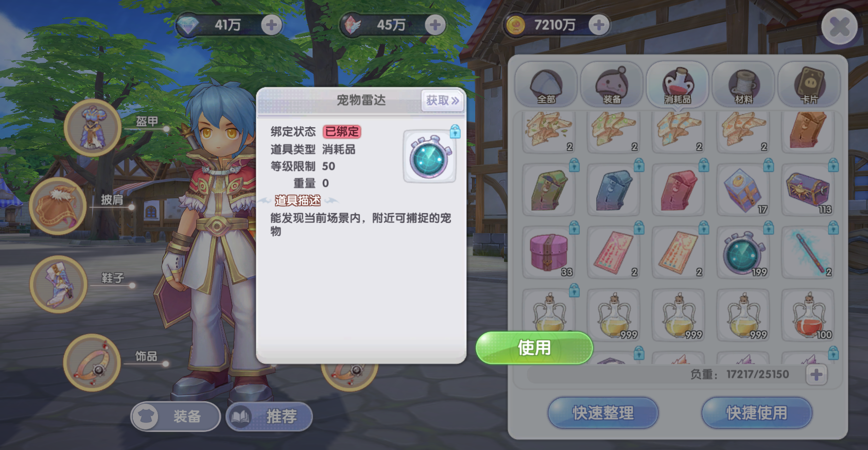
Task: Open the 获取 (Obtain) link in tooltip
Action: pos(442,100)
